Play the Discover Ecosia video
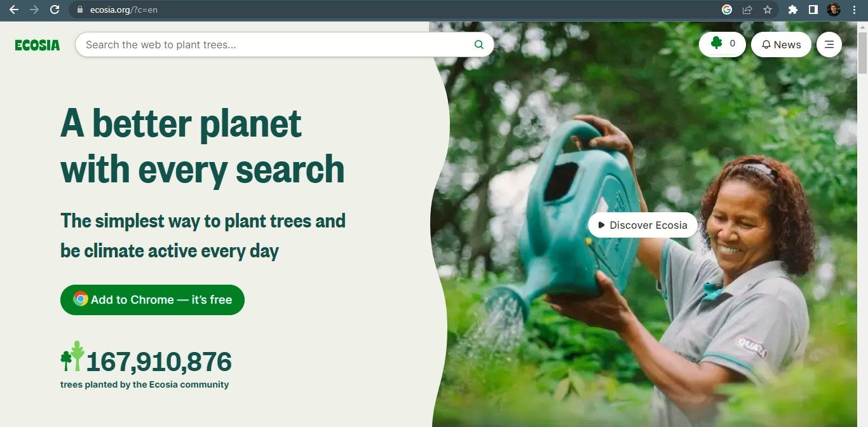868x427 pixels. [642, 225]
